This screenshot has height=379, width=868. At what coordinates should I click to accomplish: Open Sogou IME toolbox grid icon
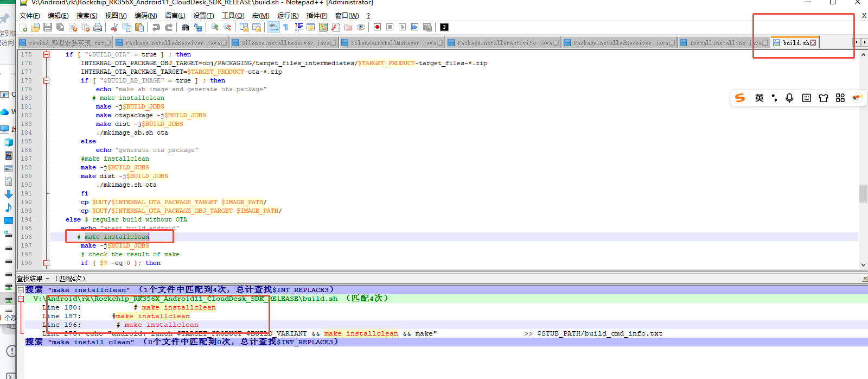pos(840,98)
